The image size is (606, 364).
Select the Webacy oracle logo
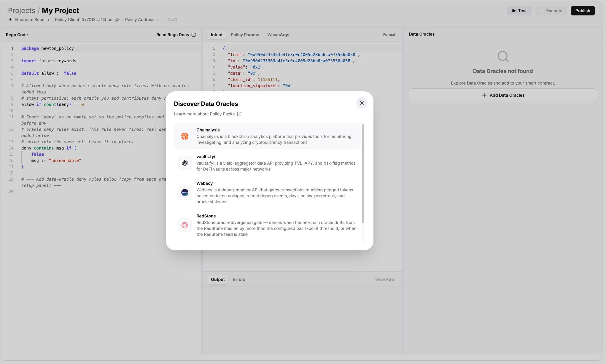point(185,193)
